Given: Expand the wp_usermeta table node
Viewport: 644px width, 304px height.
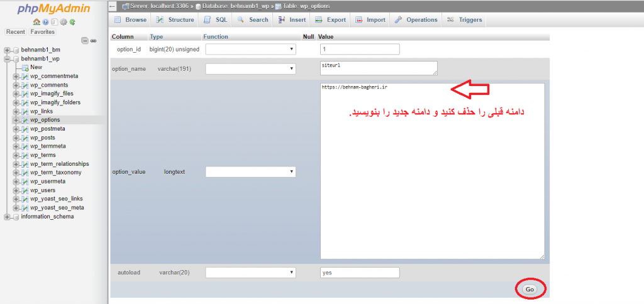Looking at the screenshot, I should 16,182.
